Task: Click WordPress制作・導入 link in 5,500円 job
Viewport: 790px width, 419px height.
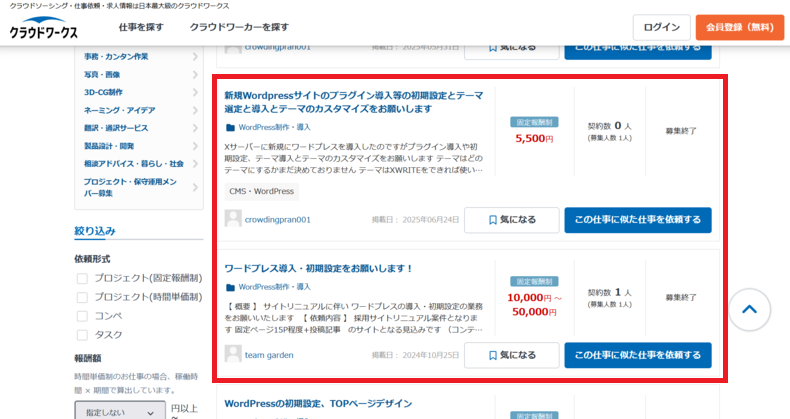Action: click(x=275, y=127)
